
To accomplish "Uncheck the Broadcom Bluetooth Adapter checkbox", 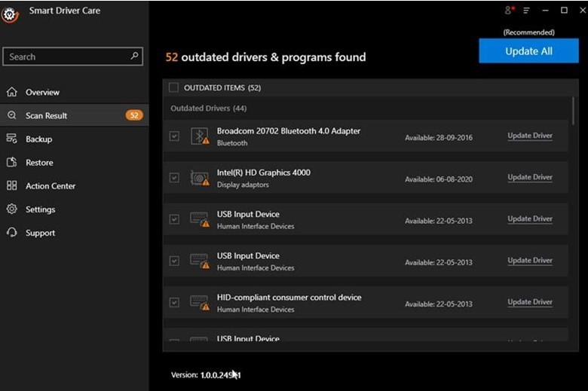I will pyautogui.click(x=174, y=136).
